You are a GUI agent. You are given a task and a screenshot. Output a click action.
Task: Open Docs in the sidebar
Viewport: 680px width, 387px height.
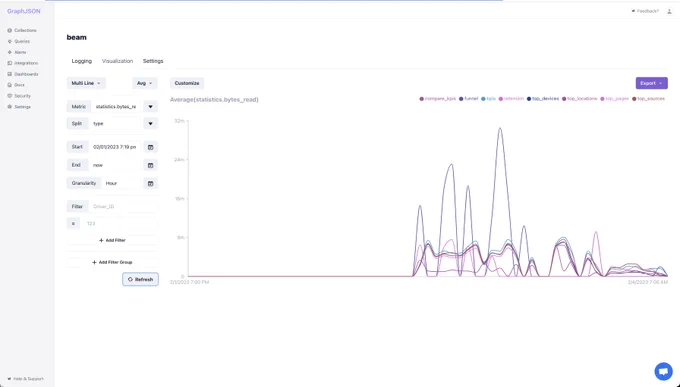click(x=16, y=85)
